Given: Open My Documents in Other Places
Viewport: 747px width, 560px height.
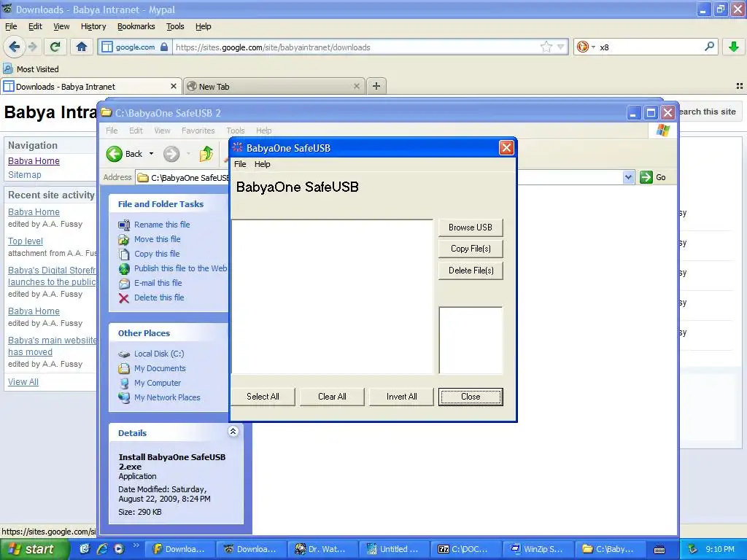Looking at the screenshot, I should [x=160, y=368].
